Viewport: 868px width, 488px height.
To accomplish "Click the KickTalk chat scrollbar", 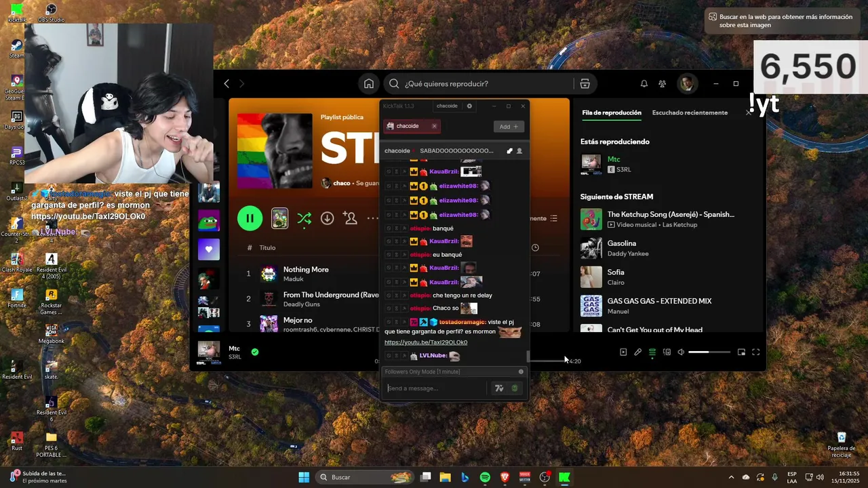I will [x=528, y=357].
